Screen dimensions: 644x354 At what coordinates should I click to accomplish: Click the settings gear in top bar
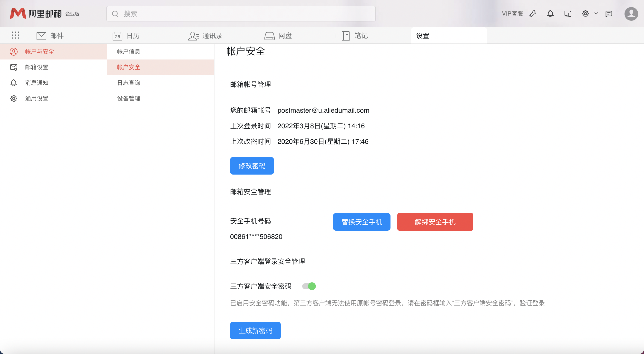(585, 13)
